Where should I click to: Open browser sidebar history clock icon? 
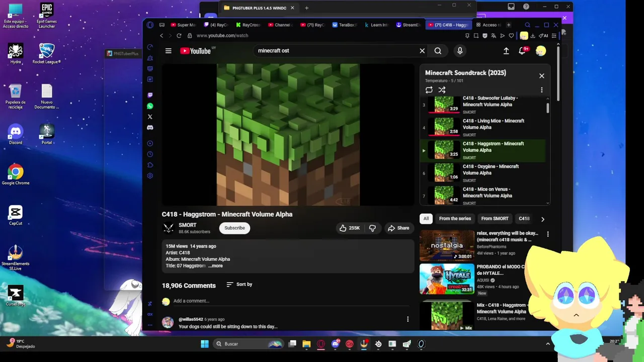point(150,154)
